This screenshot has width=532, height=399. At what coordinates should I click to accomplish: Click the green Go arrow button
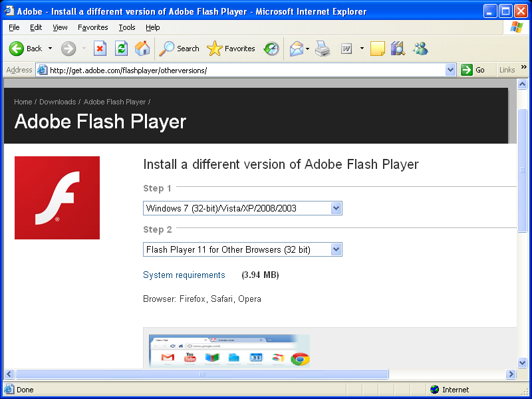[x=467, y=70]
